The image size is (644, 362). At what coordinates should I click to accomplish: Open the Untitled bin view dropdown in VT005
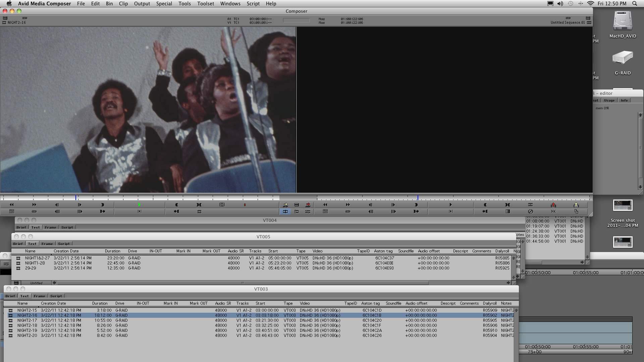(36, 283)
